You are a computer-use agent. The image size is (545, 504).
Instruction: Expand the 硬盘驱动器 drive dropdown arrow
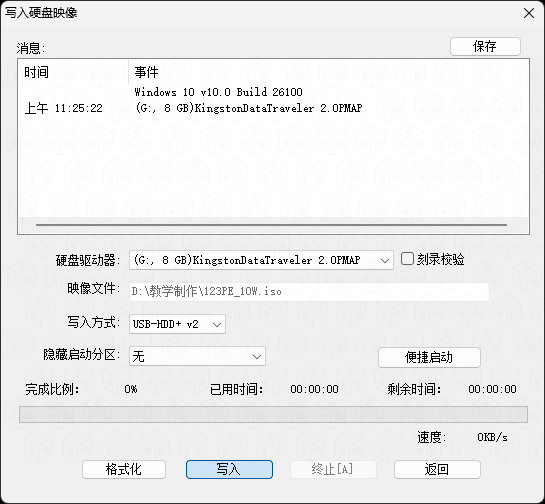(384, 260)
